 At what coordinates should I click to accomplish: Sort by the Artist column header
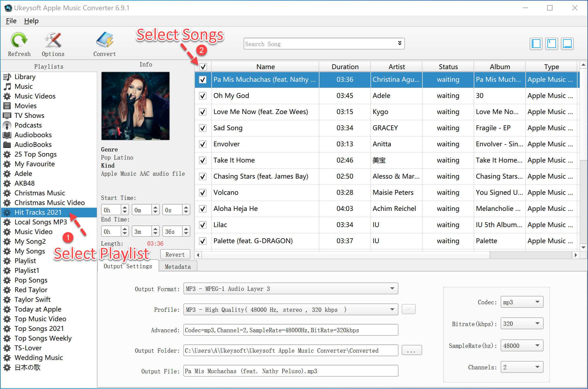(x=397, y=67)
